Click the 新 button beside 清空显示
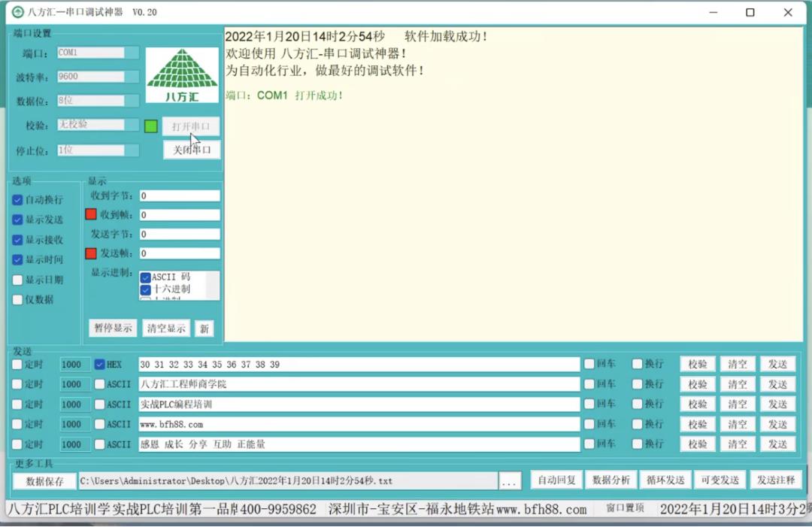The width and height of the screenshot is (812, 527). pyautogui.click(x=205, y=328)
